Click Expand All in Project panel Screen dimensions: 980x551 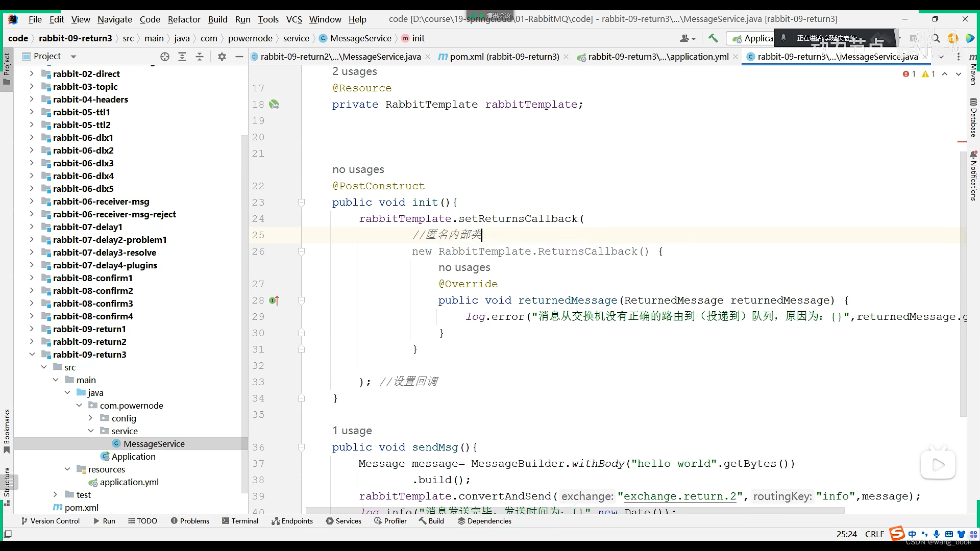(x=182, y=57)
